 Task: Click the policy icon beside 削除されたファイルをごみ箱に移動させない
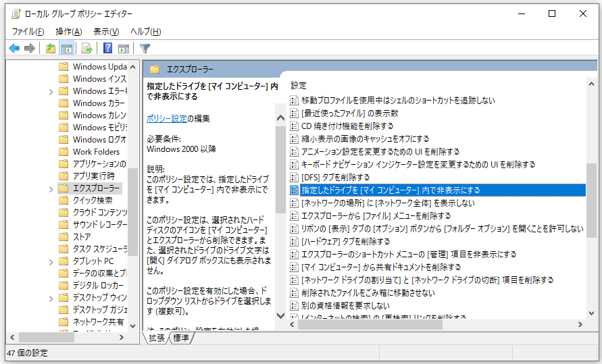click(x=294, y=292)
